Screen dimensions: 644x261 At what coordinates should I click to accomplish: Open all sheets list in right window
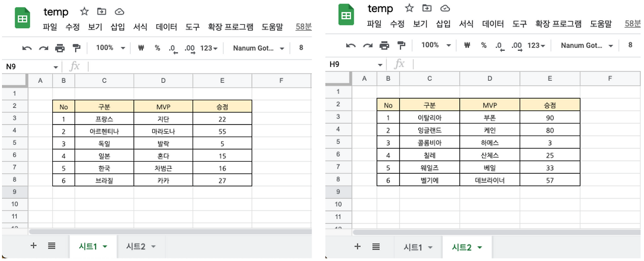[x=376, y=246]
